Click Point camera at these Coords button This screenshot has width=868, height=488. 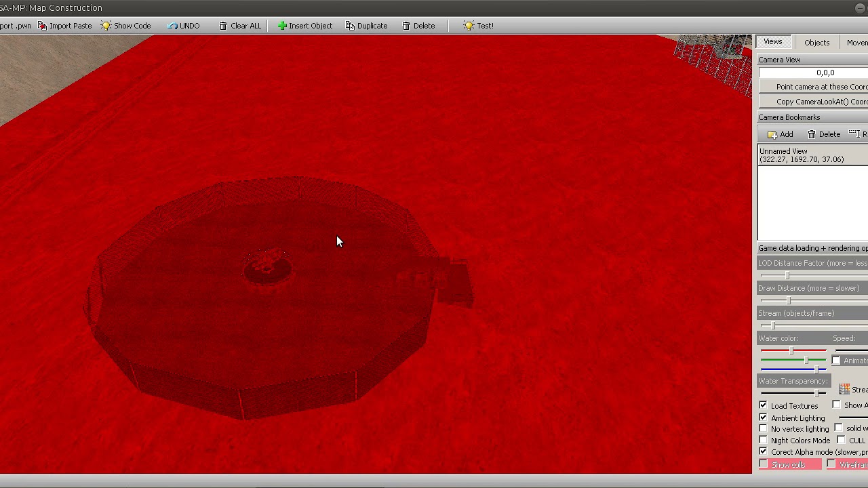click(x=813, y=87)
